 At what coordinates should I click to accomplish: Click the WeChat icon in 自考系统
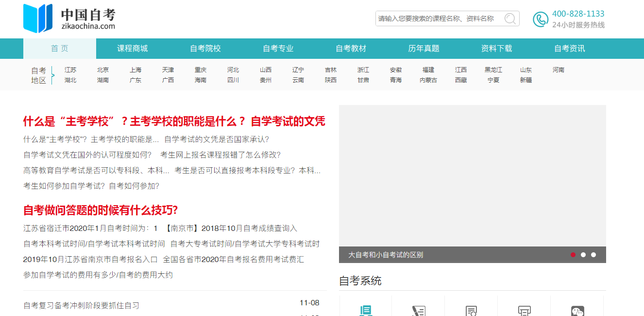coord(577,311)
